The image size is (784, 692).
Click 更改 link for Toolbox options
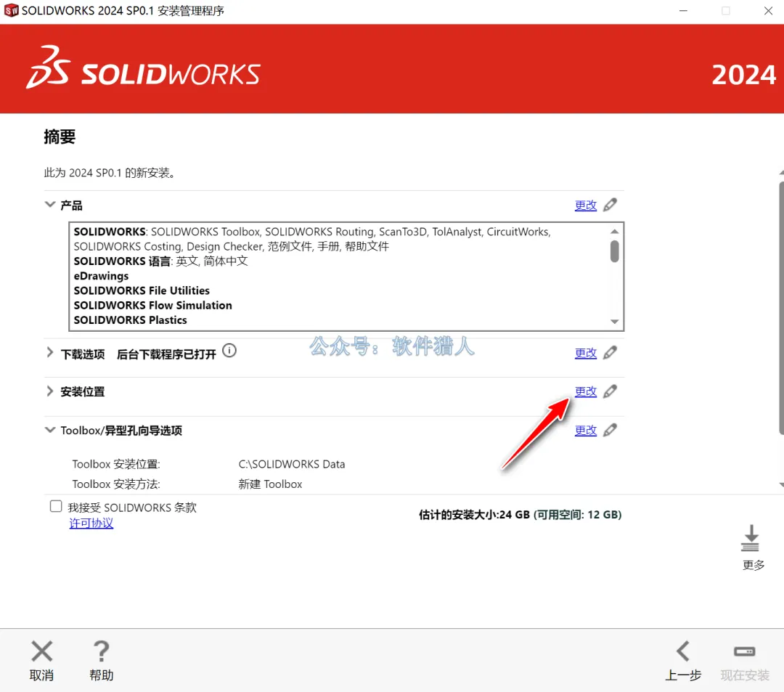(586, 431)
